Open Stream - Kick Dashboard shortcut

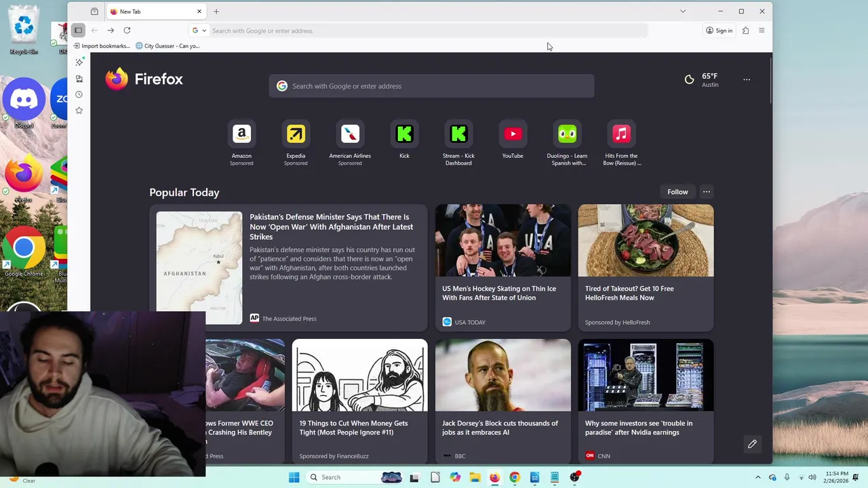458,143
